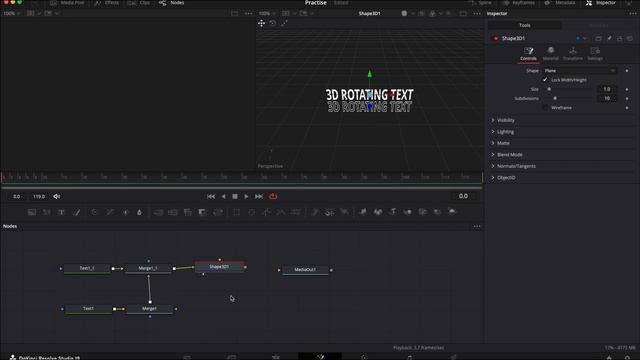Select the move transform icon in 3D viewer
Screen dimensions: 640x360
click(x=261, y=23)
